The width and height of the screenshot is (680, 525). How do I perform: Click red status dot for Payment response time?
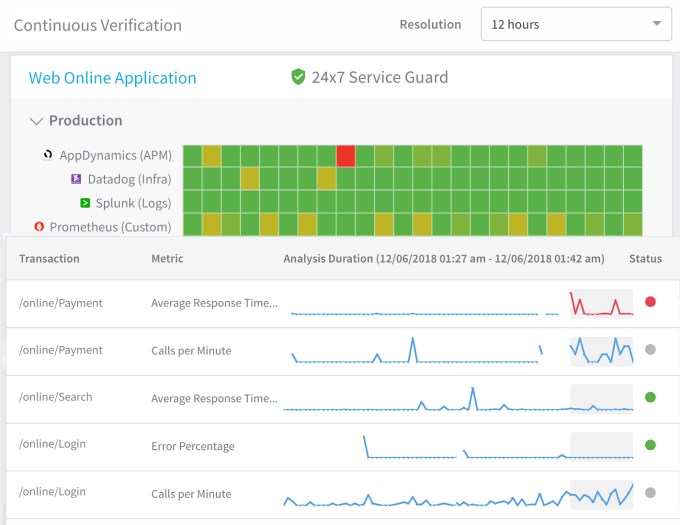tap(650, 302)
